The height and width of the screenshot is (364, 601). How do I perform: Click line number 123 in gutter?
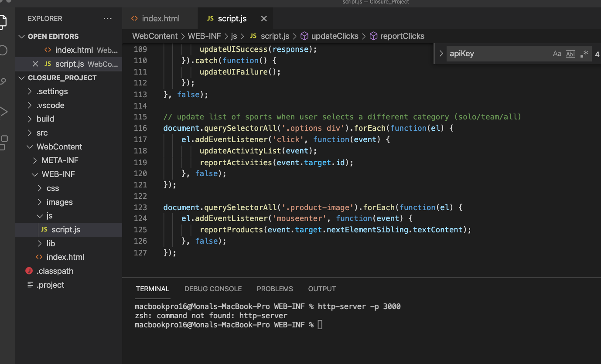(140, 208)
